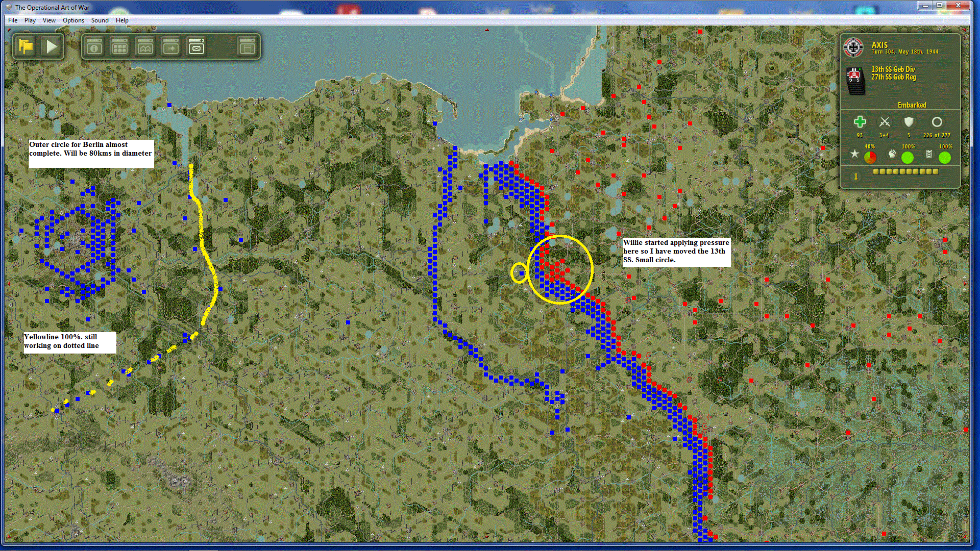Click the 'AXIS' side label
Image resolution: width=980 pixels, height=551 pixels.
[879, 45]
